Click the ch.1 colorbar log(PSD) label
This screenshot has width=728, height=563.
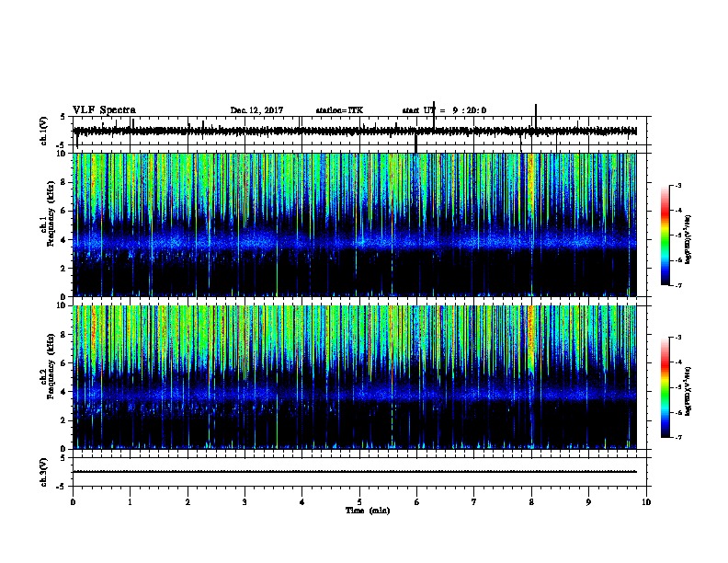pyautogui.click(x=688, y=240)
